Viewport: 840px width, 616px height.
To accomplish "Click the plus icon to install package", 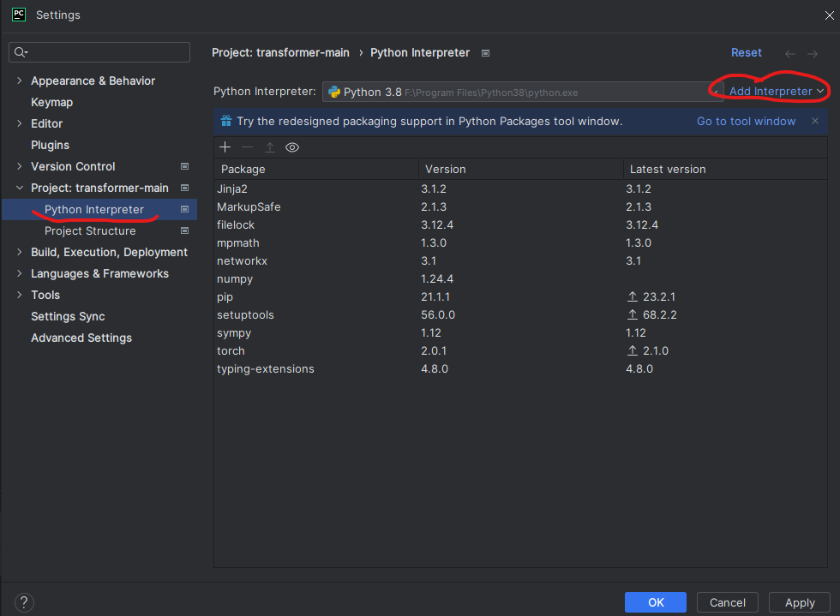I will 225,147.
